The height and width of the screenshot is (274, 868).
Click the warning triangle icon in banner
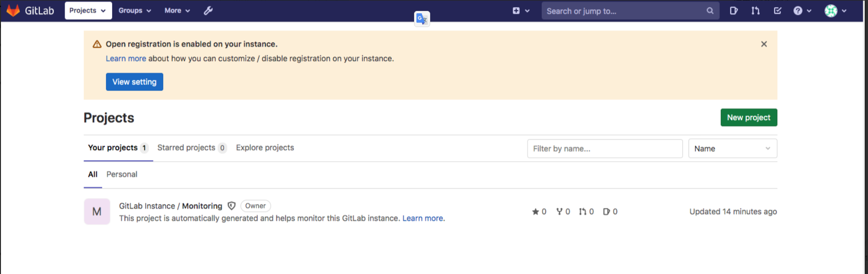[x=97, y=44]
